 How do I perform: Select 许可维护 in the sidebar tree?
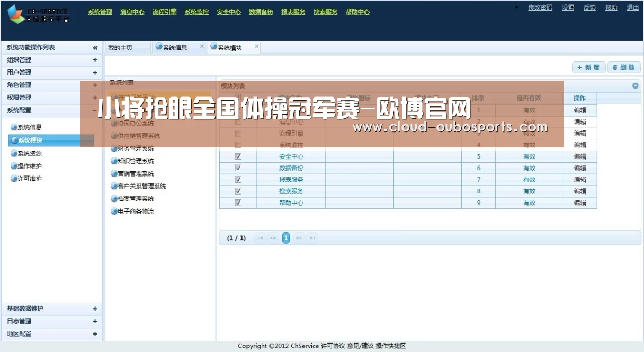(30, 179)
